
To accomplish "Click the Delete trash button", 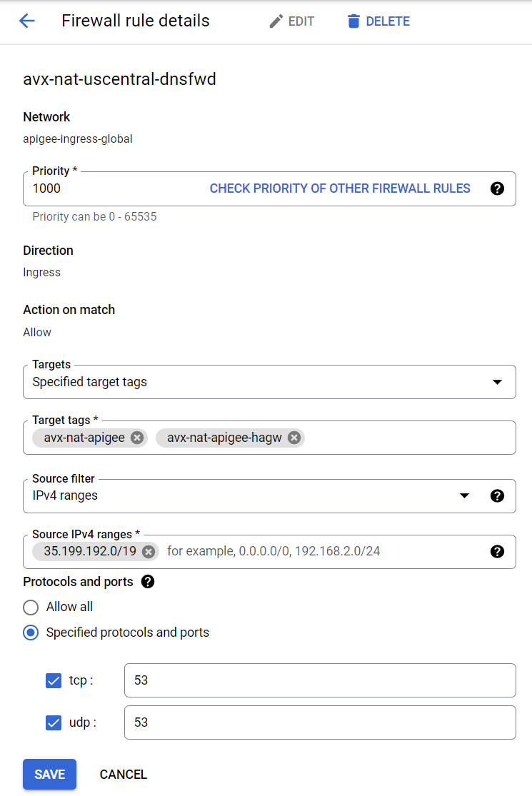I will (378, 21).
